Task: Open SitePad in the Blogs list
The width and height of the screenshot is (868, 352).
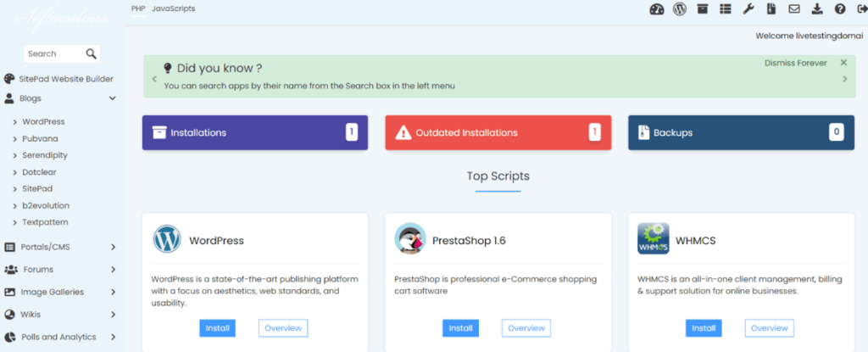Action: [37, 188]
